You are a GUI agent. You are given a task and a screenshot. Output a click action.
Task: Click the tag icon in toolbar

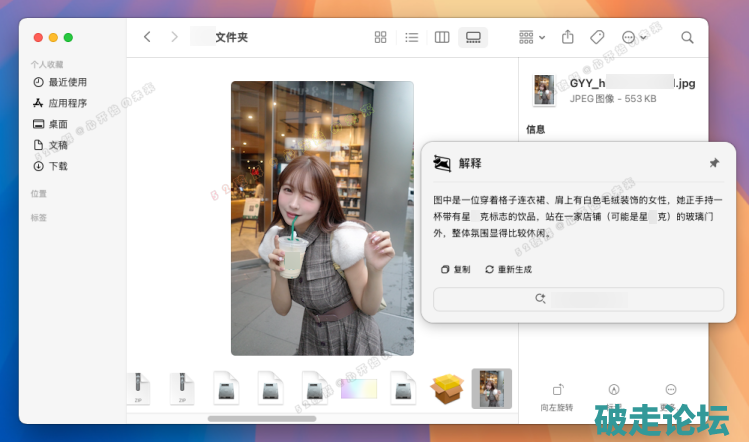pyautogui.click(x=597, y=37)
